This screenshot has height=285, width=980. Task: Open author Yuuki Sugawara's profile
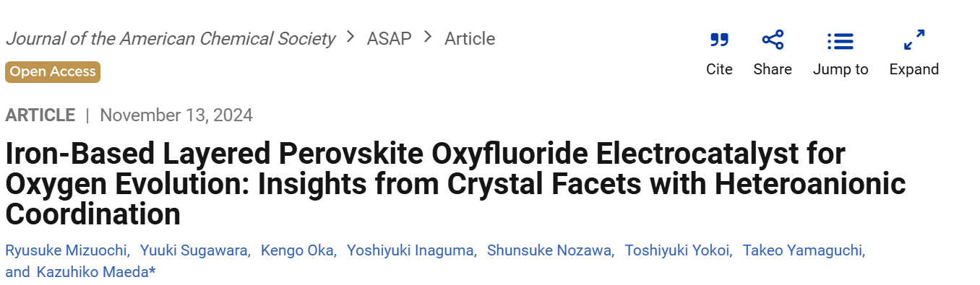pyautogui.click(x=194, y=250)
